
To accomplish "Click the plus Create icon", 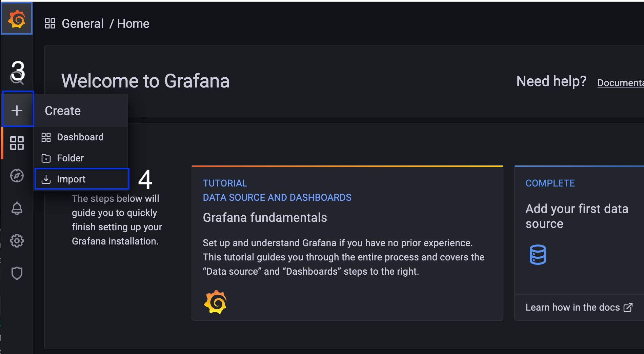I will pyautogui.click(x=17, y=110).
